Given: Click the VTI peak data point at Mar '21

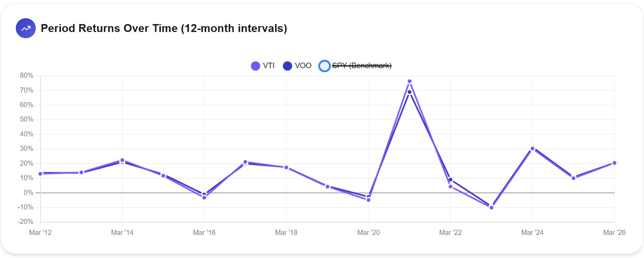Looking at the screenshot, I should click(409, 82).
